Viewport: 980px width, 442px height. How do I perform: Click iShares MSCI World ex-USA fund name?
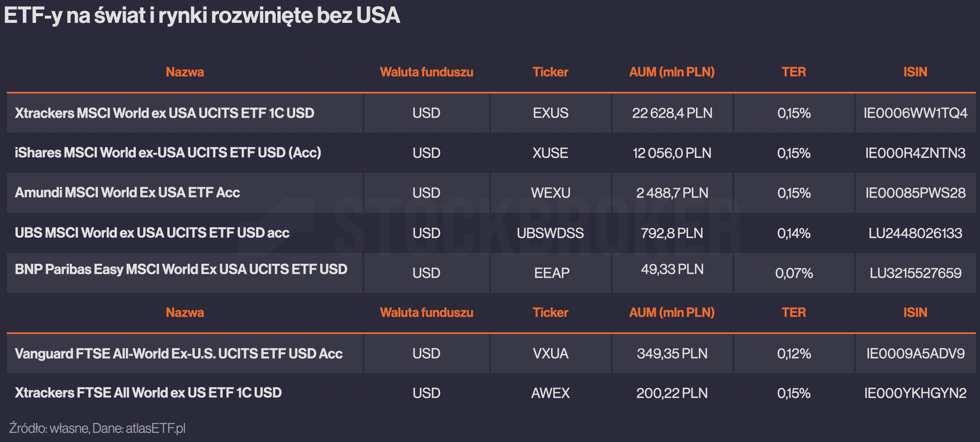168,153
